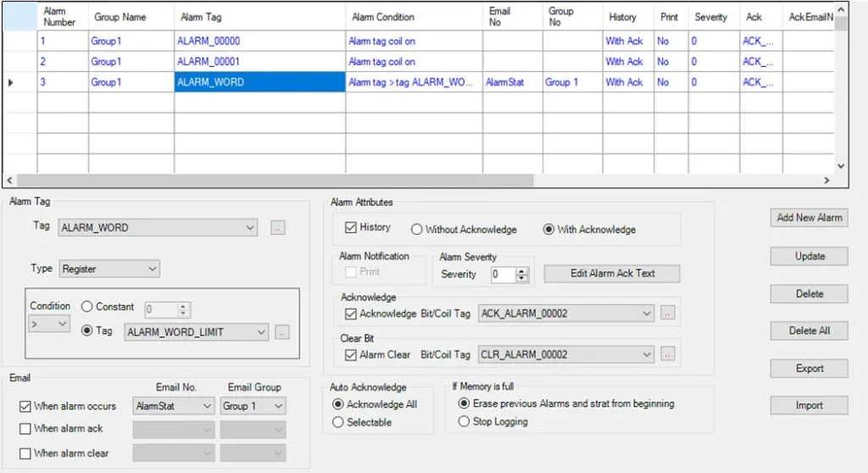Screen dimensions: 868x473
Task: Toggle Alarm Clear checkbox
Action: coord(350,355)
